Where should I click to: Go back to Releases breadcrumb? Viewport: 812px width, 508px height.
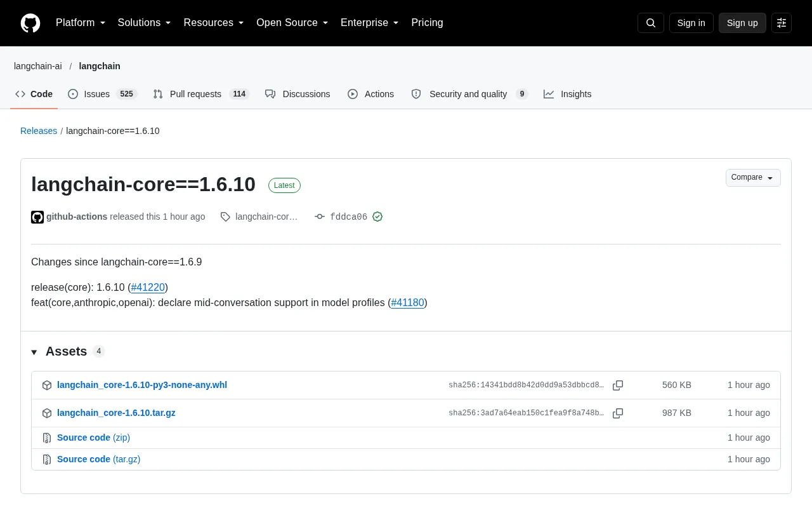tap(39, 131)
